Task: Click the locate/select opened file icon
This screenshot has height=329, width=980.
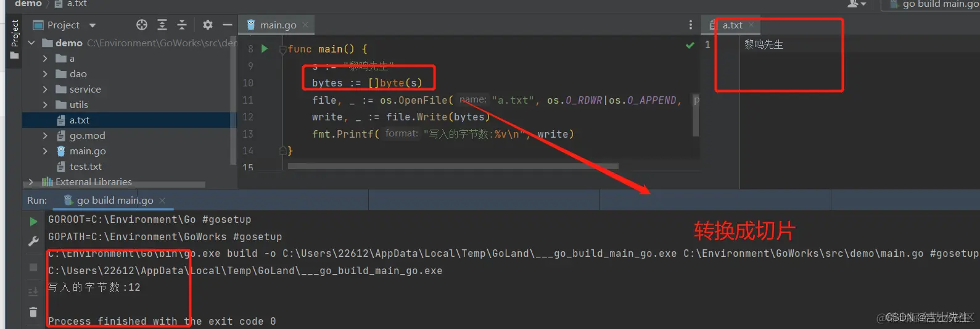Action: coord(142,25)
